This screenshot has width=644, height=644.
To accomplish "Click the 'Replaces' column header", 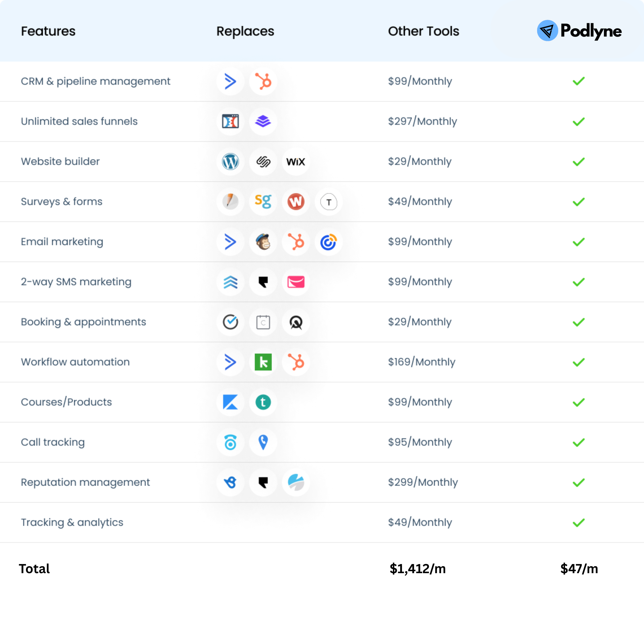I will (245, 31).
